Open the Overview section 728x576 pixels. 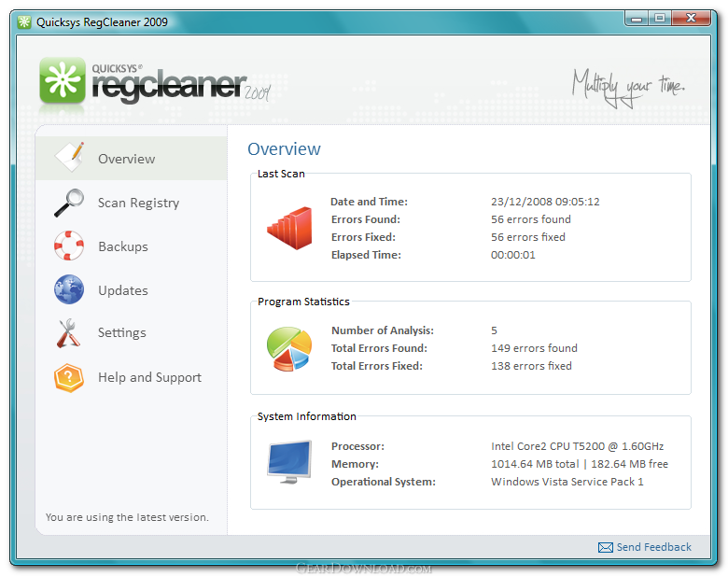(x=132, y=158)
